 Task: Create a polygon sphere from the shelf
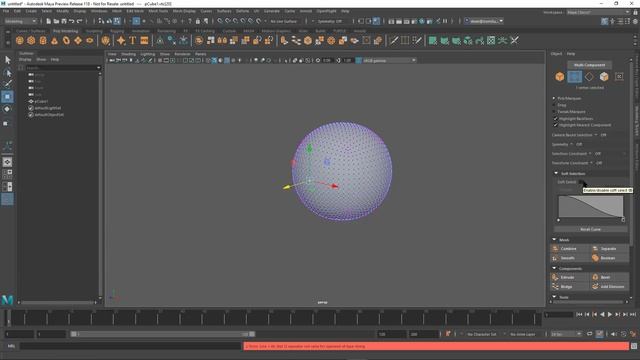pyautogui.click(x=20, y=40)
